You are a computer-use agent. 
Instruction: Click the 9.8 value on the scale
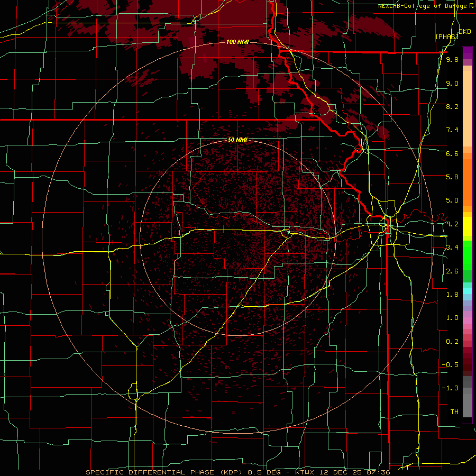[x=452, y=60]
